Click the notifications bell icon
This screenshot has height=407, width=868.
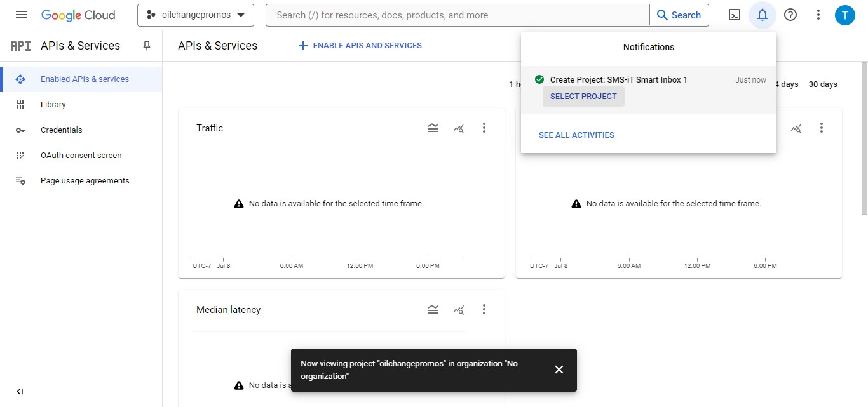click(x=763, y=15)
